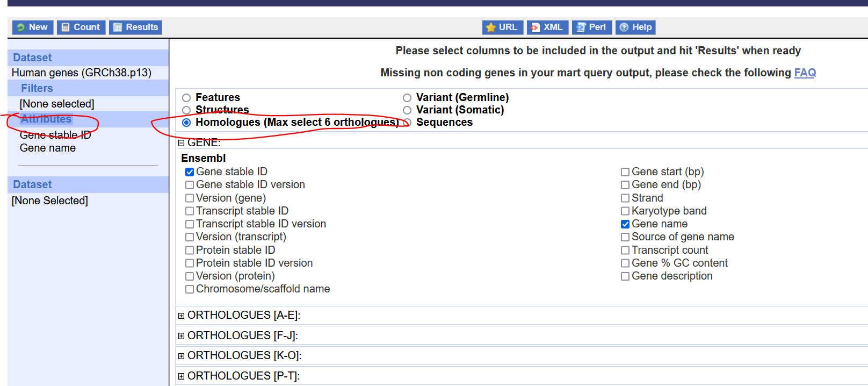The image size is (868, 386).
Task: Open the FAQ link
Action: [x=805, y=73]
